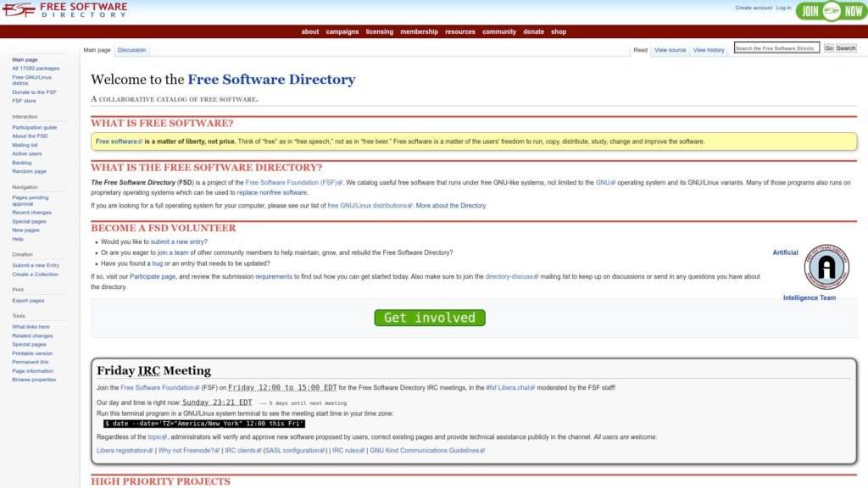Go to a Random page

coord(30,171)
